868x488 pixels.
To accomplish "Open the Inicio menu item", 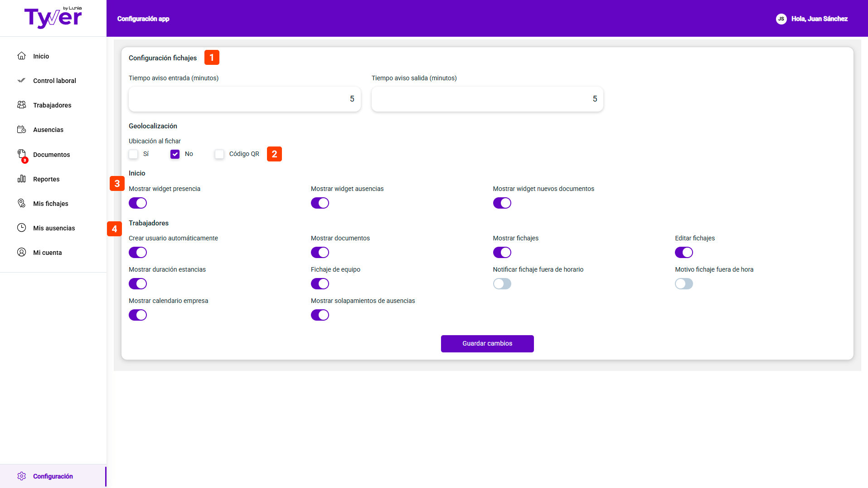I will click(53, 56).
